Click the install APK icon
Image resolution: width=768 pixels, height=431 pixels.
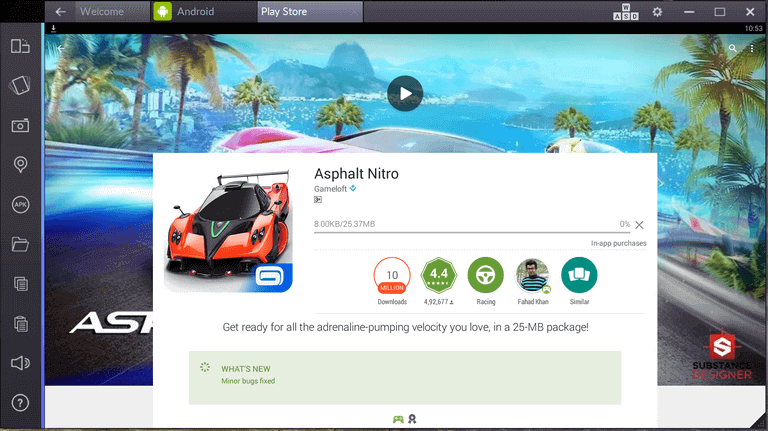pos(20,205)
